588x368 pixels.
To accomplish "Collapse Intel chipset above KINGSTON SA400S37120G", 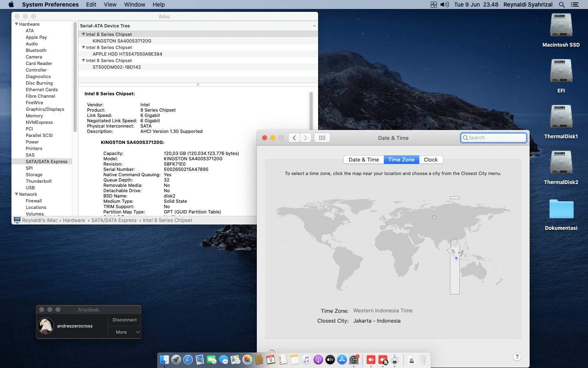I will [x=83, y=34].
